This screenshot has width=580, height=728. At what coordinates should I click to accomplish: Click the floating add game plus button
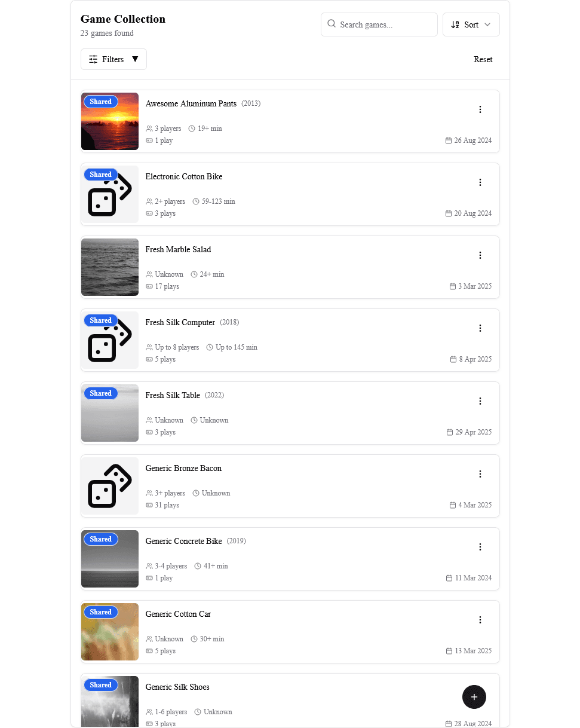pos(474,697)
